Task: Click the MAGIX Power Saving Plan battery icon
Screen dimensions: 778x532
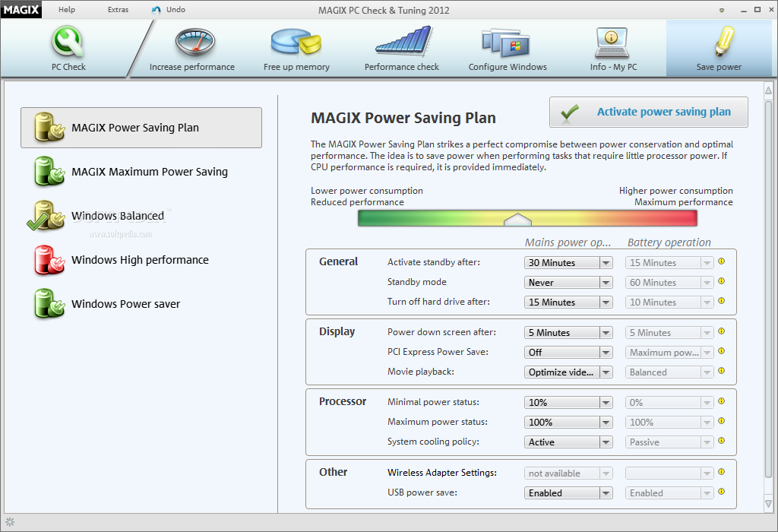Action: [49, 127]
